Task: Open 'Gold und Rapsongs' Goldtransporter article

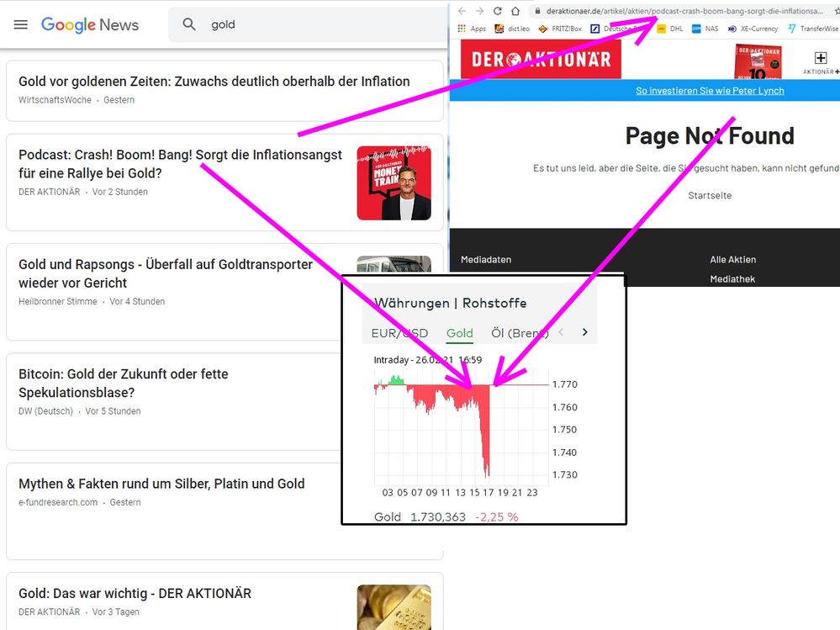Action: click(x=166, y=273)
